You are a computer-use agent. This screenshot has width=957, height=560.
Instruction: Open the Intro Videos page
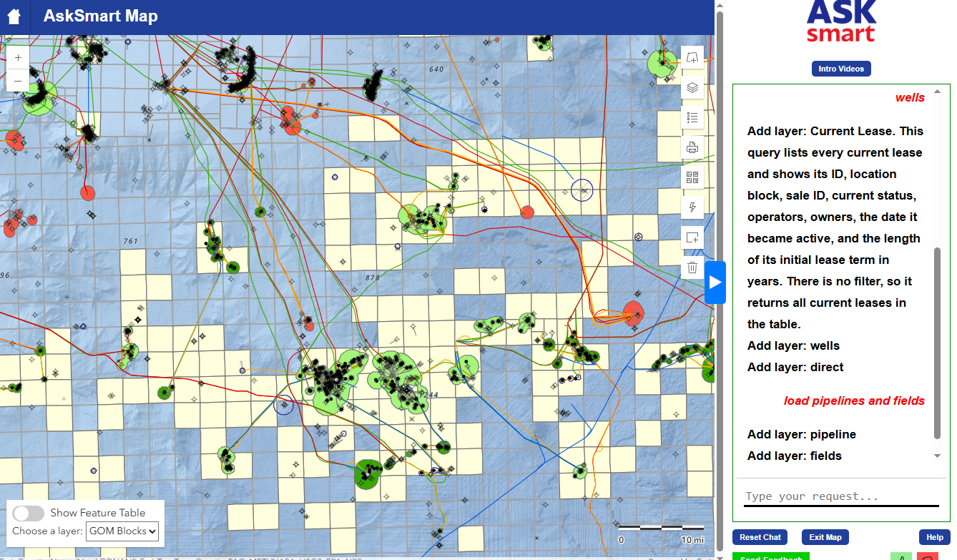point(841,68)
